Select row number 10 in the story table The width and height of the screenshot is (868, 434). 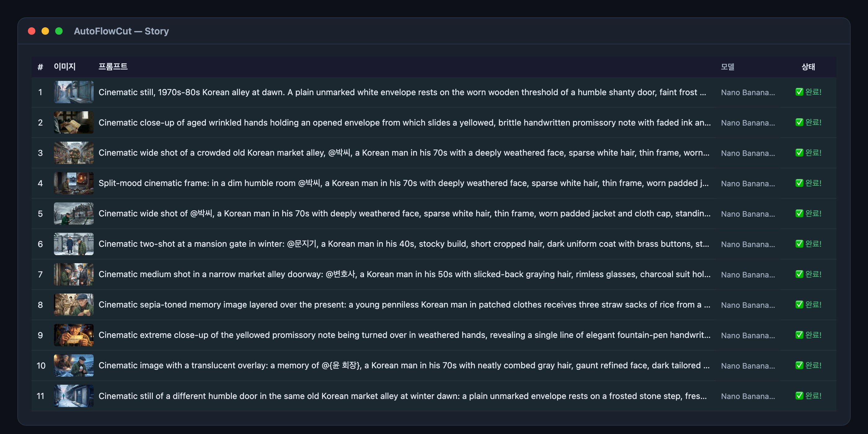pyautogui.click(x=41, y=365)
